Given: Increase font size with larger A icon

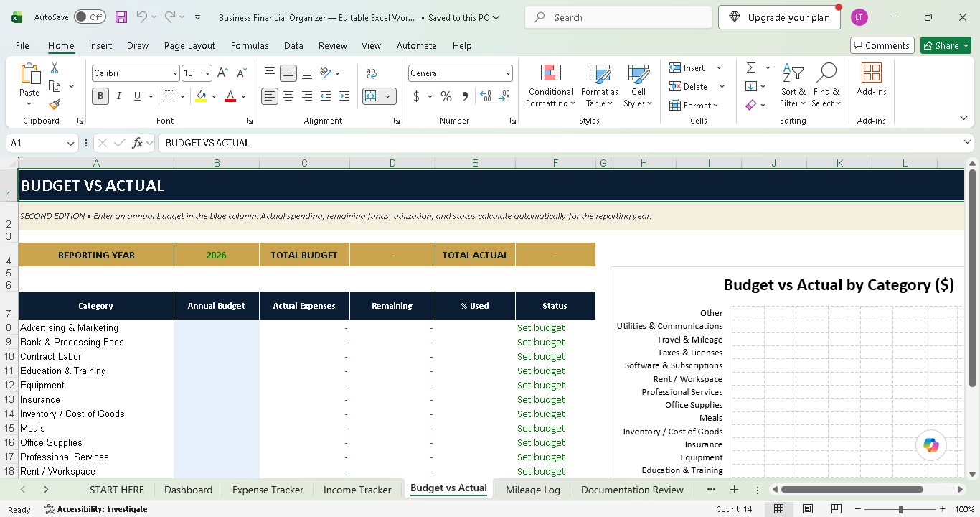Looking at the screenshot, I should pyautogui.click(x=222, y=73).
